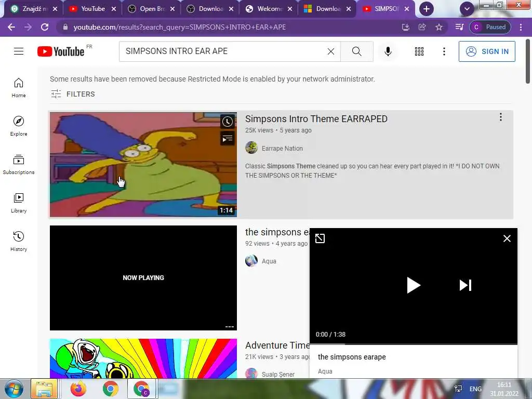Close the Znajdź tab
Viewport: 532px width, 399px height.
pos(55,9)
